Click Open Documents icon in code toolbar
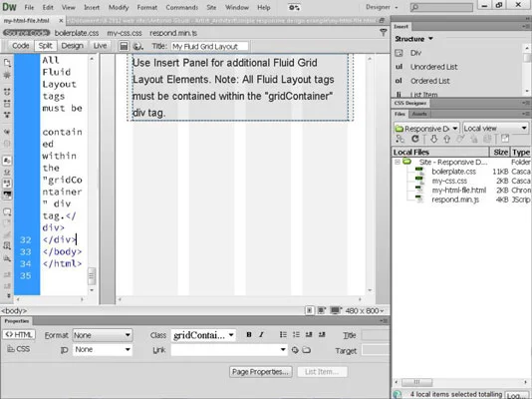This screenshot has height=399, width=532. point(7,63)
